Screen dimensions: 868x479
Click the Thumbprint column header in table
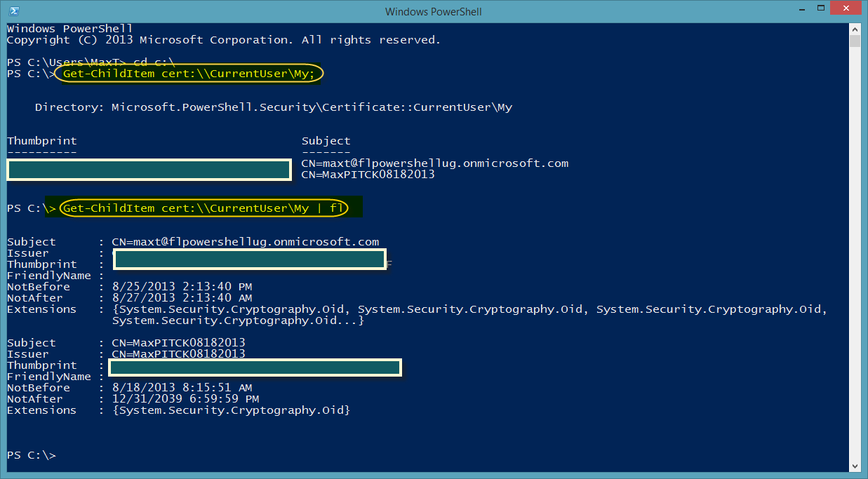(x=42, y=141)
